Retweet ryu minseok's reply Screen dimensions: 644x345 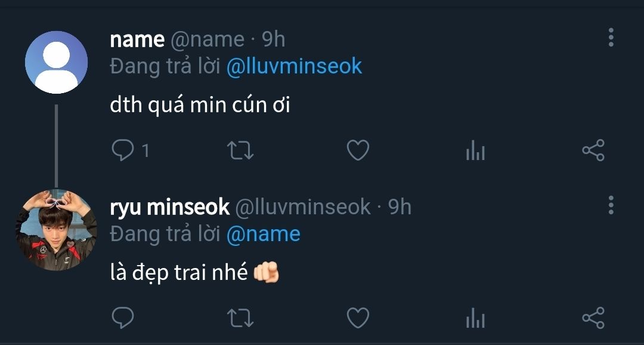point(241,318)
